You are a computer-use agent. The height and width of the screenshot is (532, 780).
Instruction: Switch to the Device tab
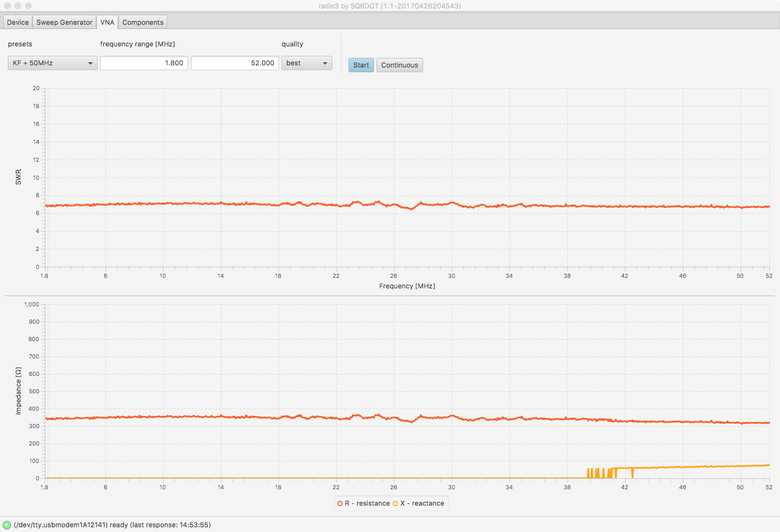18,22
